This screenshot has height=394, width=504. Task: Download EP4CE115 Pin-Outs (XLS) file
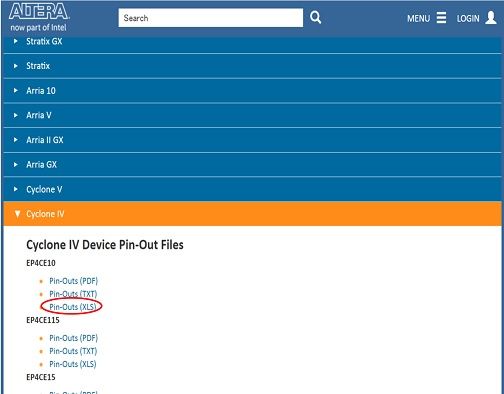pyautogui.click(x=73, y=364)
